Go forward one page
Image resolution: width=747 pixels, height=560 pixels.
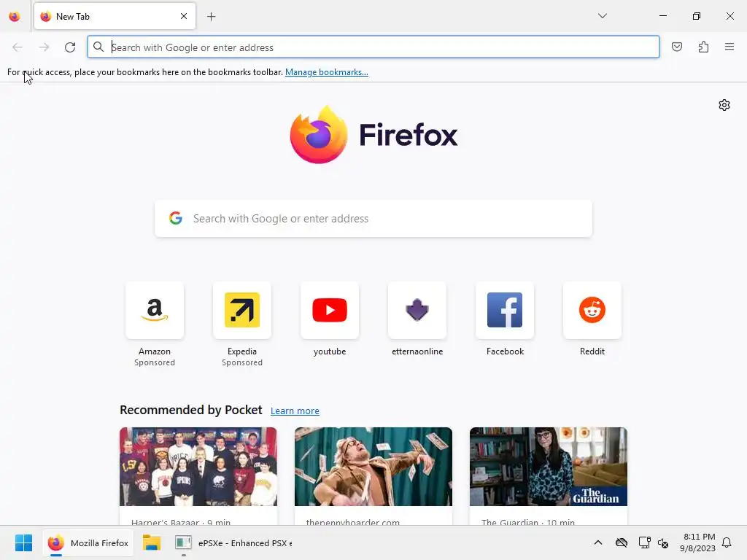point(44,47)
